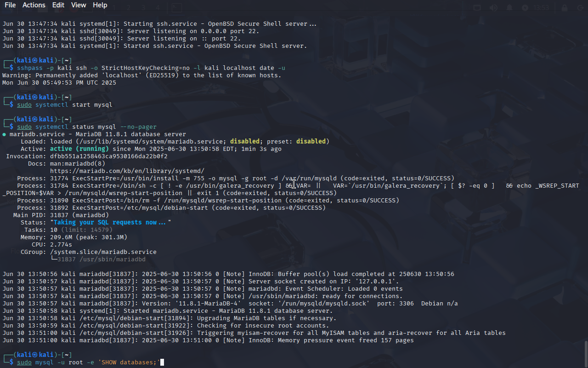Click 'Checking for insecure root accounts' line

166,326
